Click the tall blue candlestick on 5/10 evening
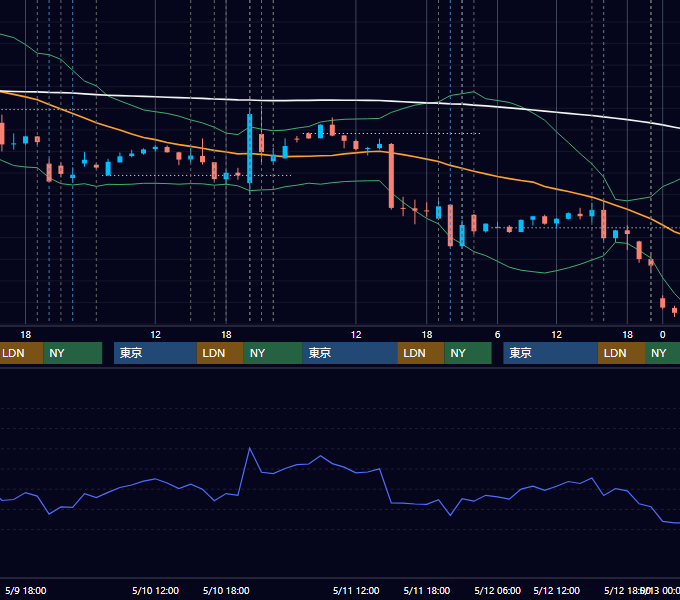 (250, 148)
